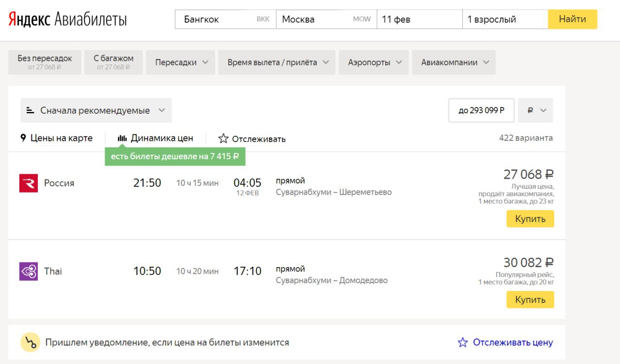Viewport: 620px width, 364px height.
Task: Click the до 293 099 ₽ price limit field
Action: 481,110
